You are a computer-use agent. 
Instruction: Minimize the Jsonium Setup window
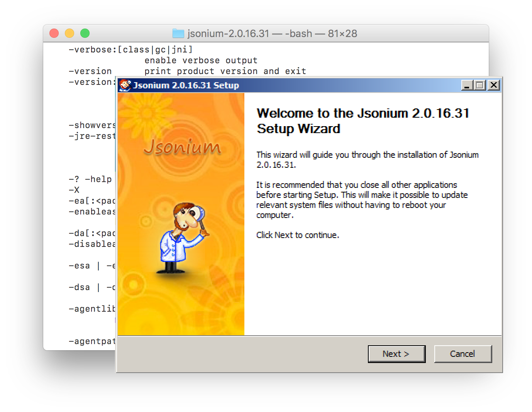tap(467, 85)
